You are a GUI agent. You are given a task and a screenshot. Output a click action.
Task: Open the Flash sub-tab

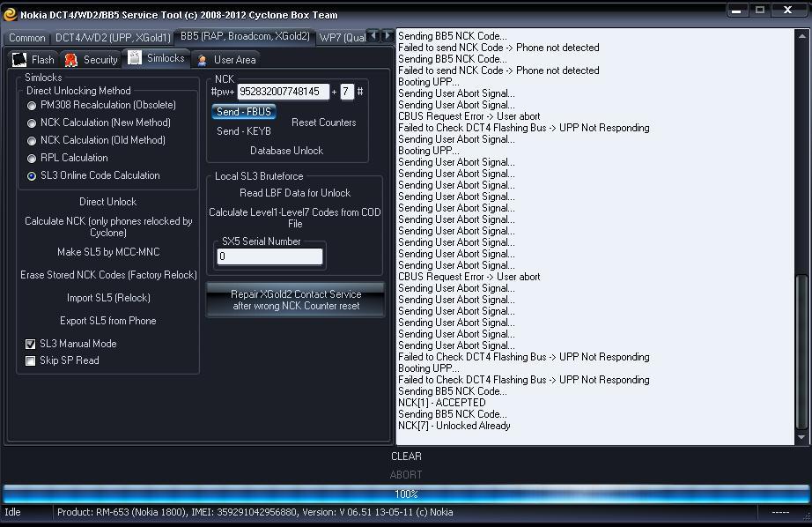tap(33, 60)
